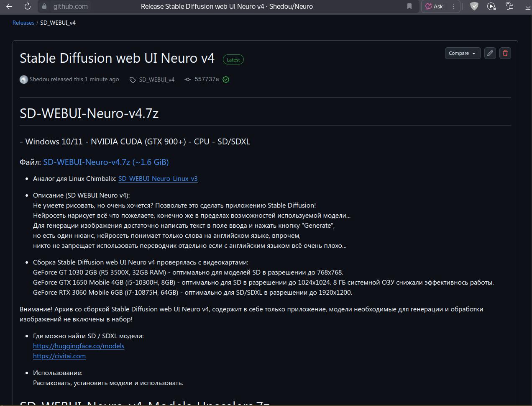
Task: Click the commit icon next to 557737a
Action: point(188,80)
